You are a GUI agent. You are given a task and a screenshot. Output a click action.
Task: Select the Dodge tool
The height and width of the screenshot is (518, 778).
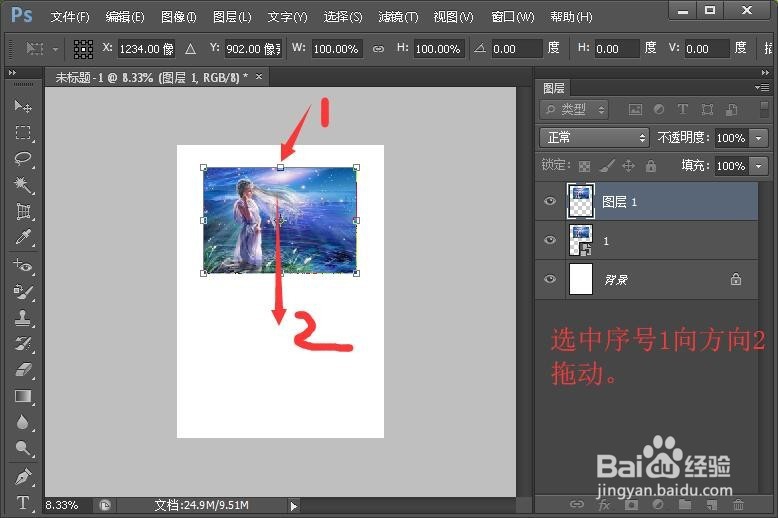pos(22,448)
